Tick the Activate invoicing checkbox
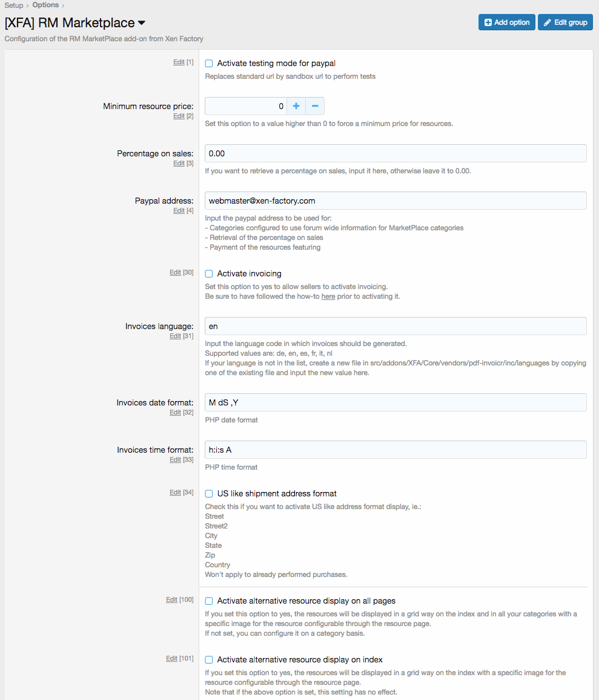 tap(209, 274)
